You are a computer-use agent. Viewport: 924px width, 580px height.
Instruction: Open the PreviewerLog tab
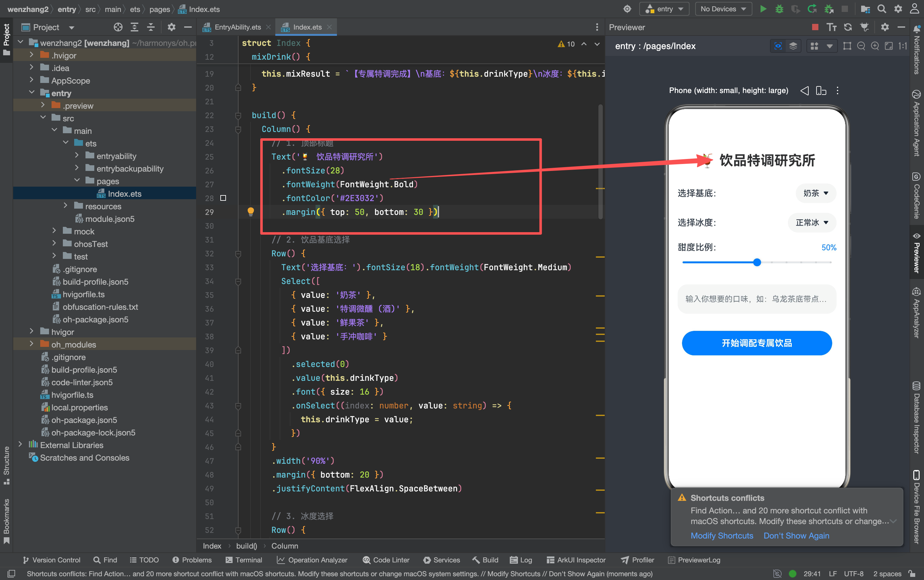tap(694, 560)
